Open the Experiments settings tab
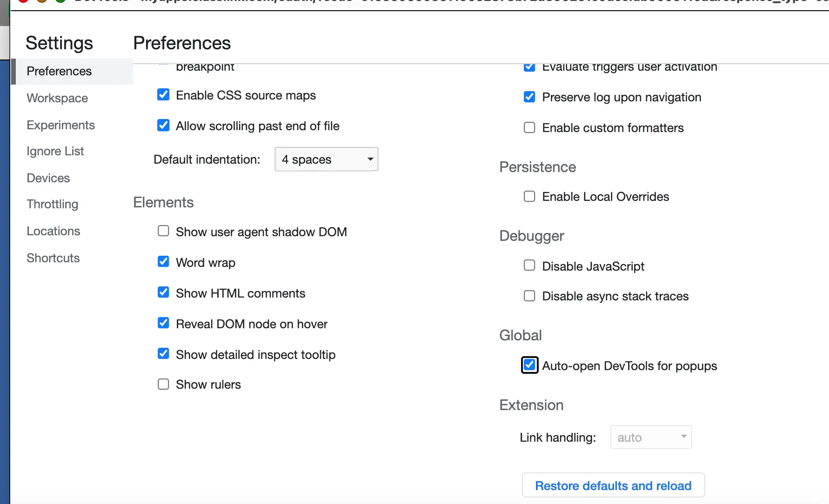Image resolution: width=829 pixels, height=504 pixels. click(x=60, y=125)
